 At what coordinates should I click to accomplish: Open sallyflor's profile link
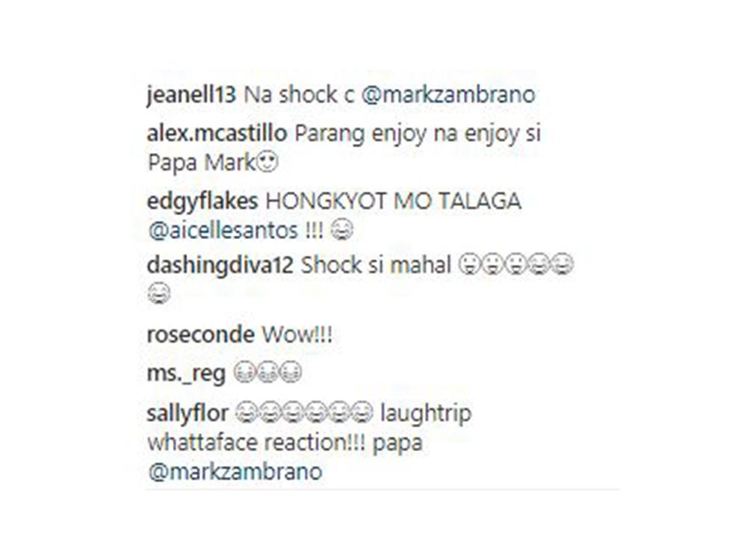(x=187, y=414)
